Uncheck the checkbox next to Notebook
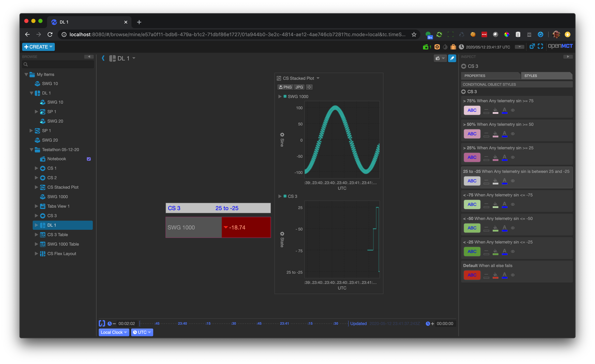This screenshot has width=595, height=364. 89,159
